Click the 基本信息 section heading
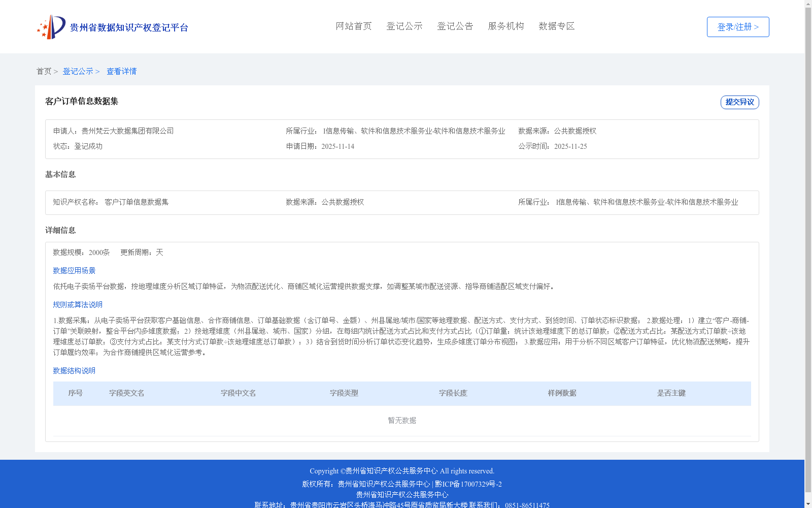The image size is (812, 508). click(60, 175)
